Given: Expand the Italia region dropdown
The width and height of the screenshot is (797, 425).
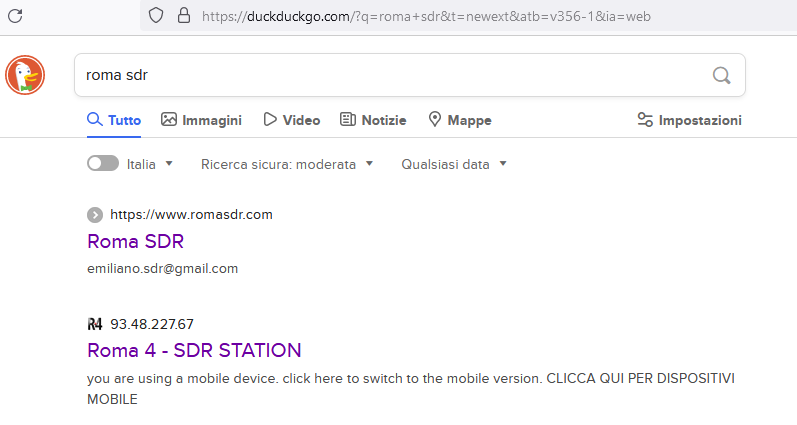Looking at the screenshot, I should (x=149, y=164).
